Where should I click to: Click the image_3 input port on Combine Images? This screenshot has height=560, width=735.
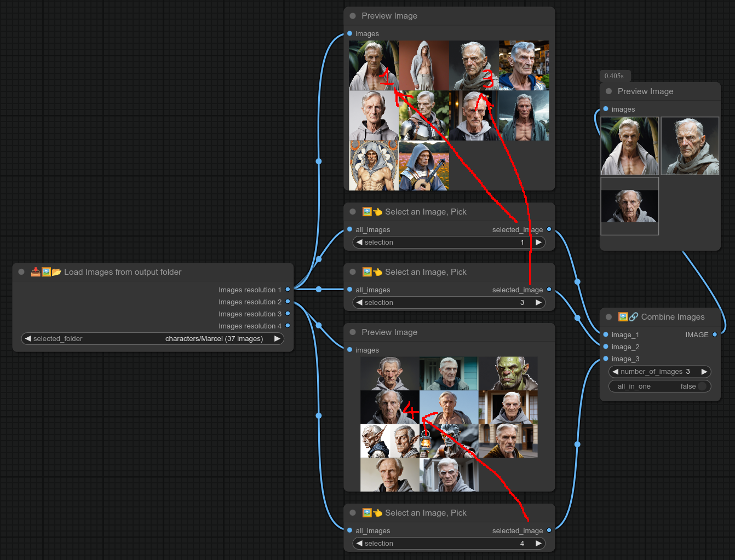tap(606, 359)
